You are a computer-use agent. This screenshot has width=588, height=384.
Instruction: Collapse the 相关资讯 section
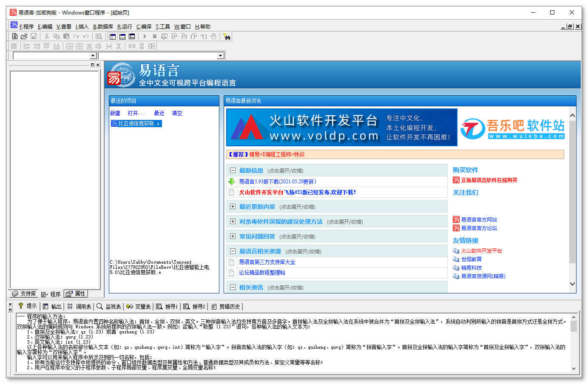click(x=233, y=287)
